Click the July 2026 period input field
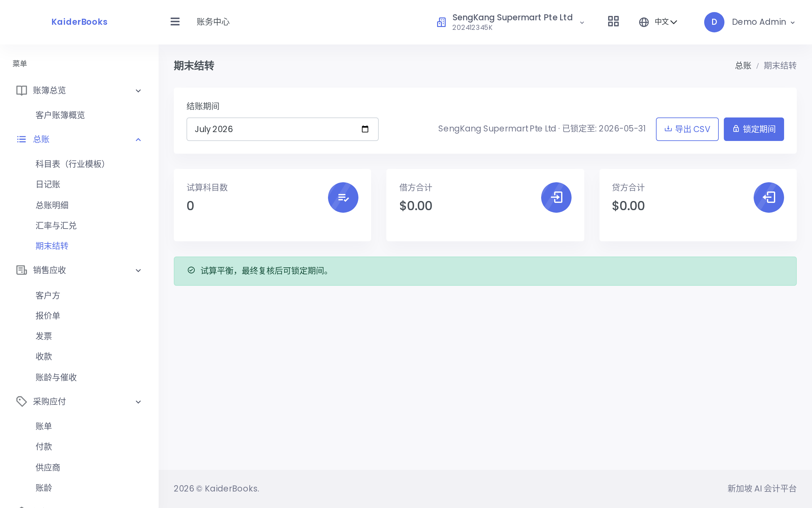The image size is (812, 508). click(283, 129)
